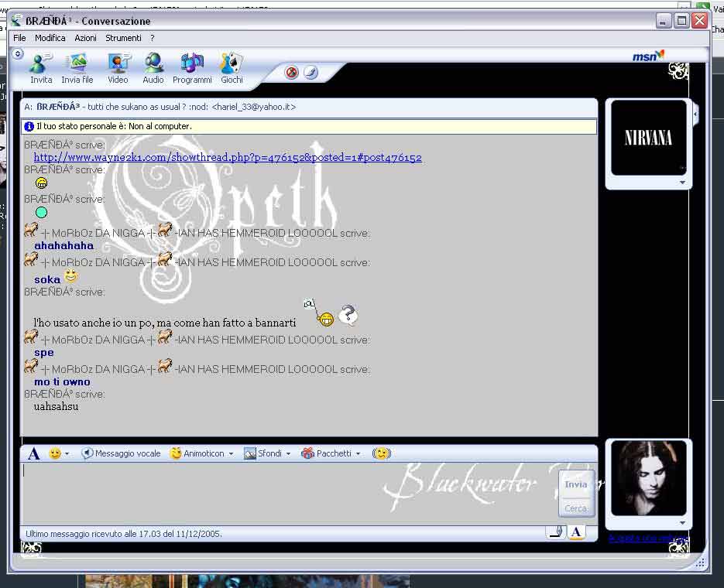Hide display pictures with the side arrow
724x588 pixels.
(x=695, y=114)
